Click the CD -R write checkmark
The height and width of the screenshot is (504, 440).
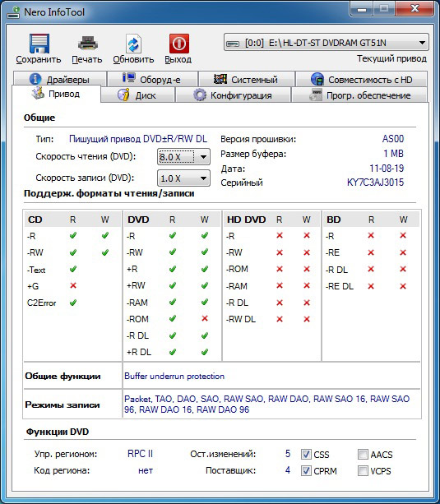click(x=104, y=236)
